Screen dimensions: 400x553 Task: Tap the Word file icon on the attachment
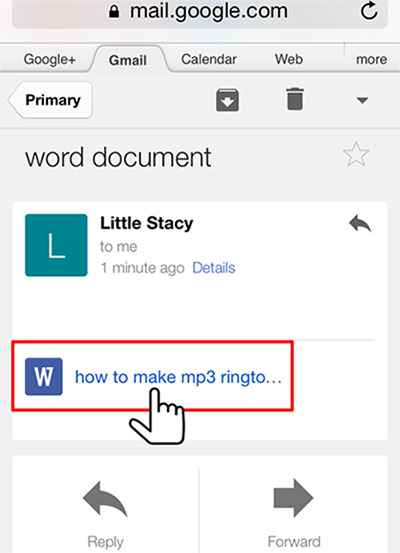point(44,376)
